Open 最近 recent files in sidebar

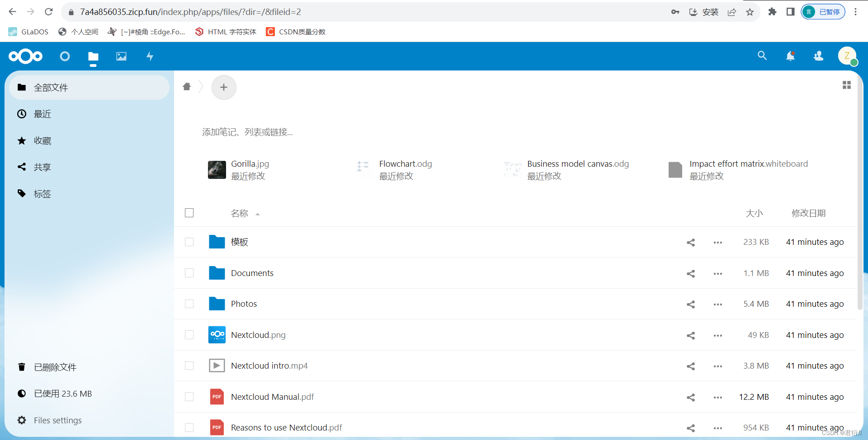point(89,114)
